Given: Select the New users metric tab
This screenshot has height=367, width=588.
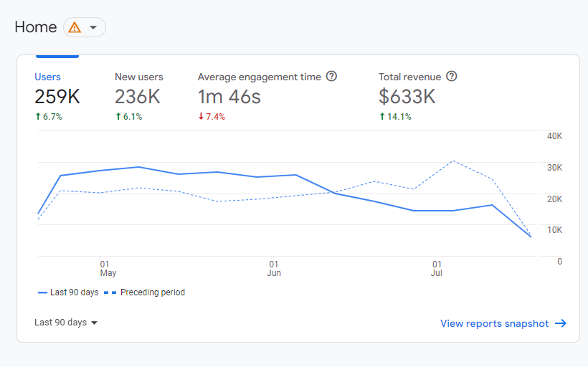Looking at the screenshot, I should coord(138,77).
